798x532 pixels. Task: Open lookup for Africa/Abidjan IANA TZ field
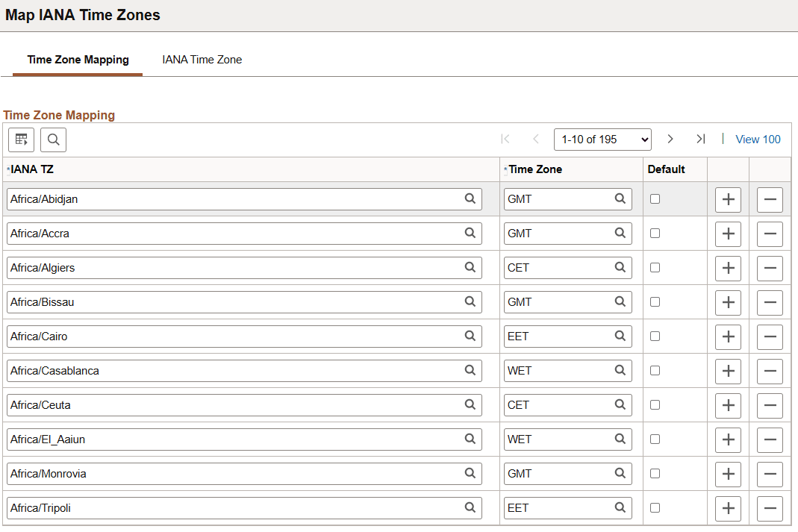coord(470,199)
